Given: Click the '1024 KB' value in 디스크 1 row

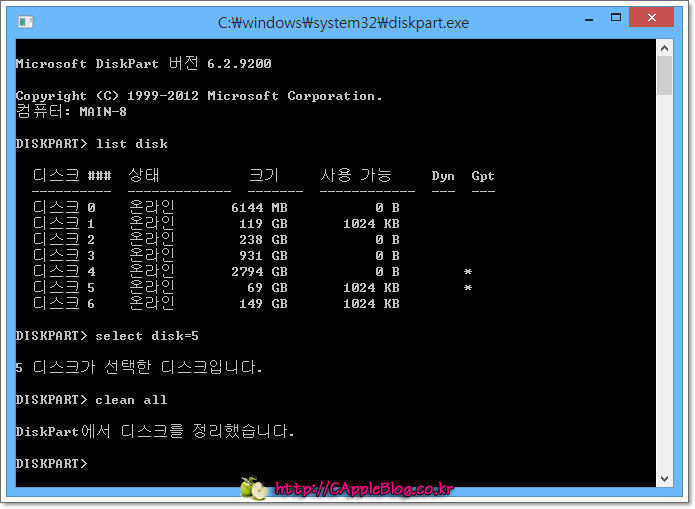Looking at the screenshot, I should 371,223.
